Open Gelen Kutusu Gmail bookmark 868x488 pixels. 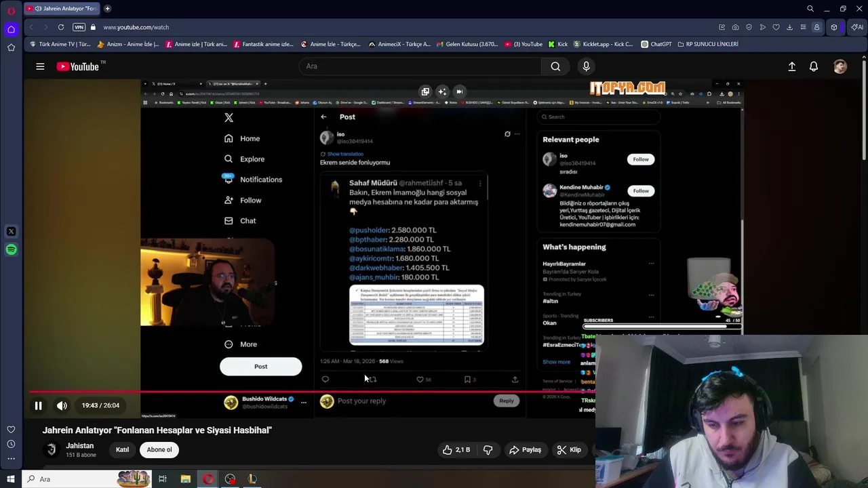467,44
